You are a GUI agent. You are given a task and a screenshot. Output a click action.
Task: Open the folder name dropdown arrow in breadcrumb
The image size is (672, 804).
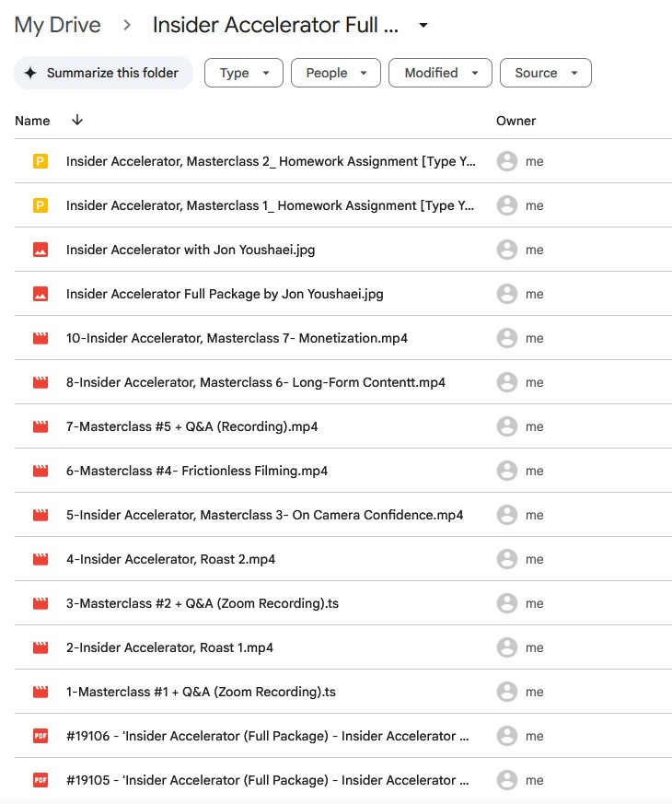[x=423, y=26]
